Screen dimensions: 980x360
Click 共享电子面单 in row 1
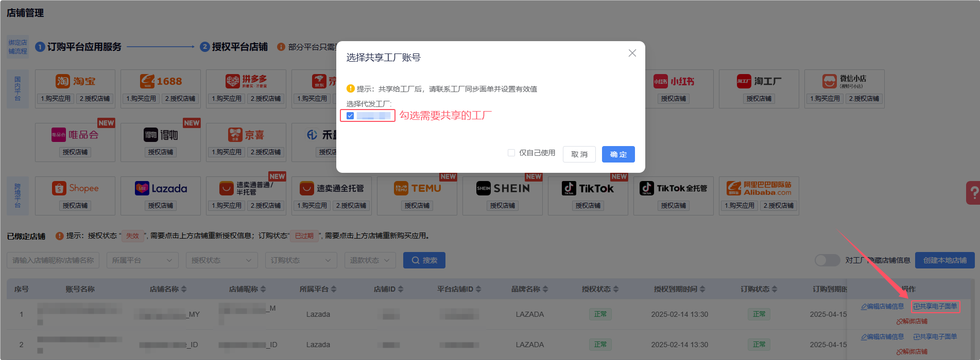click(935, 307)
